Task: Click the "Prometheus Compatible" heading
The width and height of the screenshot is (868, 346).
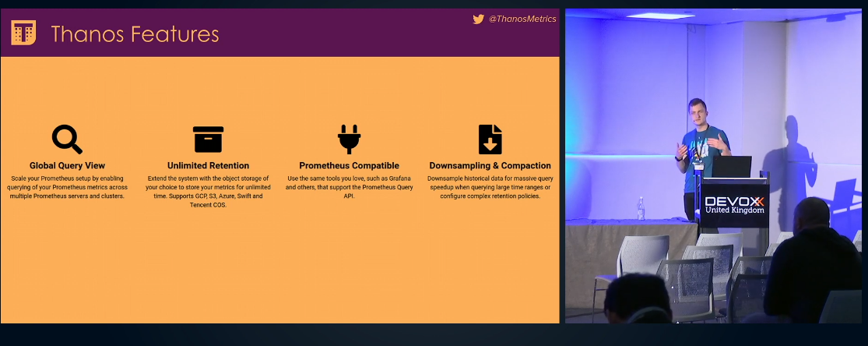Action: (349, 165)
